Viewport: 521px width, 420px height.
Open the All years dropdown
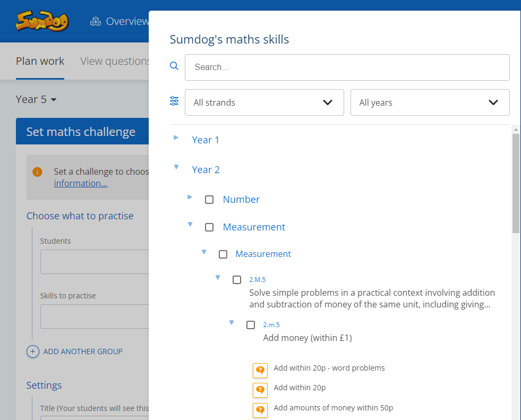pyautogui.click(x=430, y=102)
